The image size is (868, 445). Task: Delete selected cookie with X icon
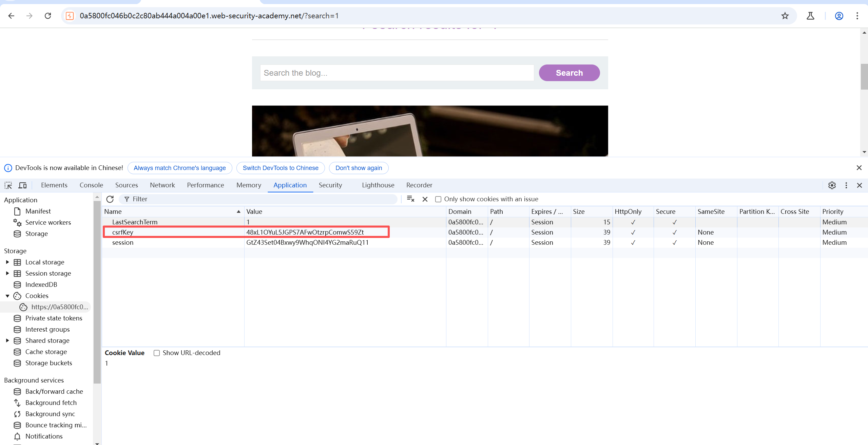425,199
